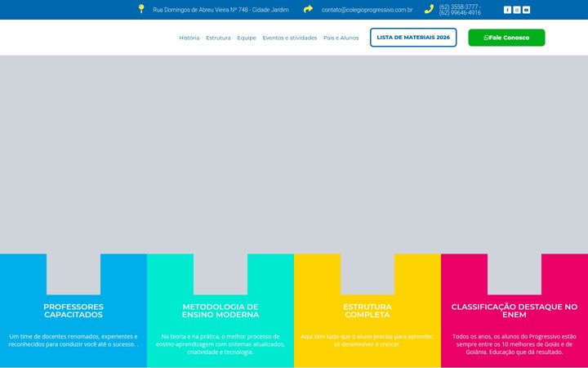Image resolution: width=588 pixels, height=368 pixels.
Task: Open the História menu item
Action: 189,38
